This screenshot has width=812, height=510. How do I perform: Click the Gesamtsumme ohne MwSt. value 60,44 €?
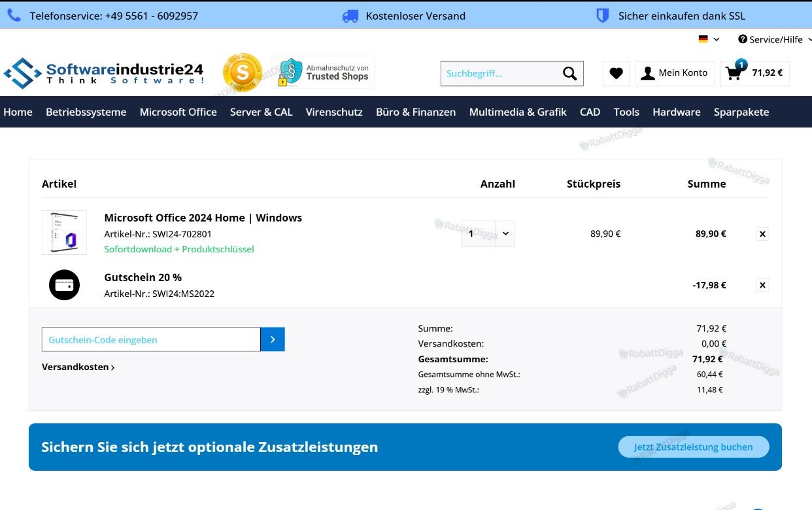tap(710, 375)
